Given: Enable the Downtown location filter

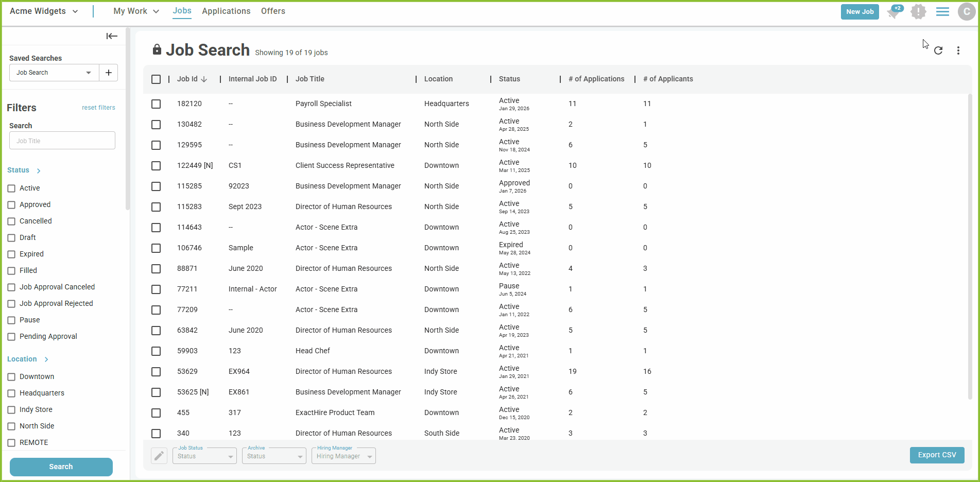Looking at the screenshot, I should pos(11,377).
